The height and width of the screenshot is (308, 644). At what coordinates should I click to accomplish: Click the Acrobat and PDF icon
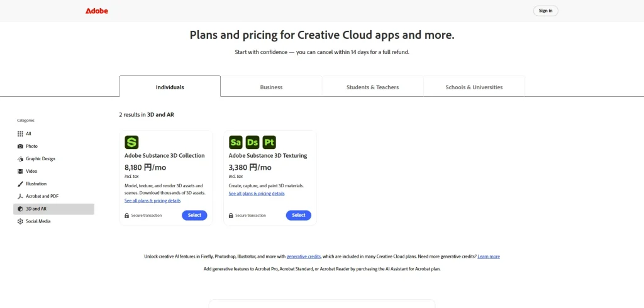tap(20, 196)
